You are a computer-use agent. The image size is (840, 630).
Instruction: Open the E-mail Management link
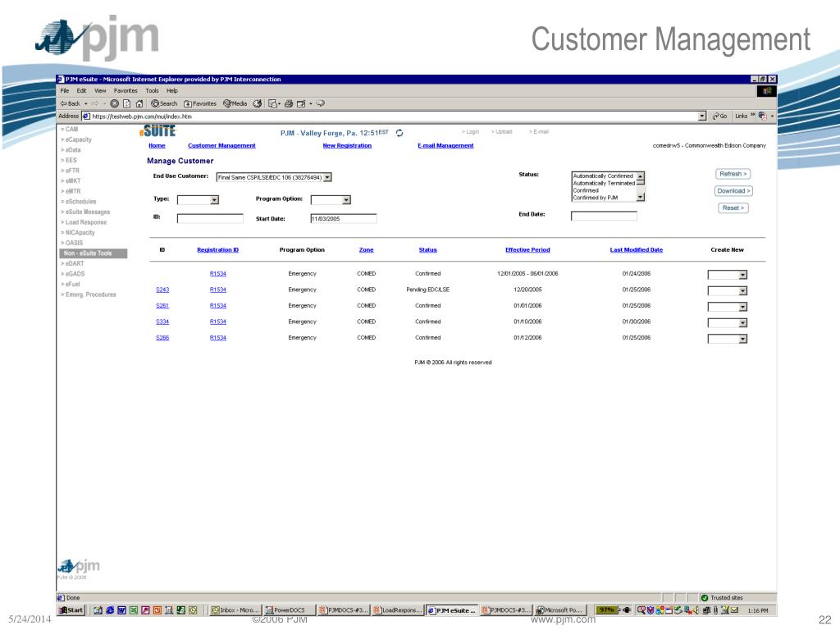pyautogui.click(x=445, y=145)
